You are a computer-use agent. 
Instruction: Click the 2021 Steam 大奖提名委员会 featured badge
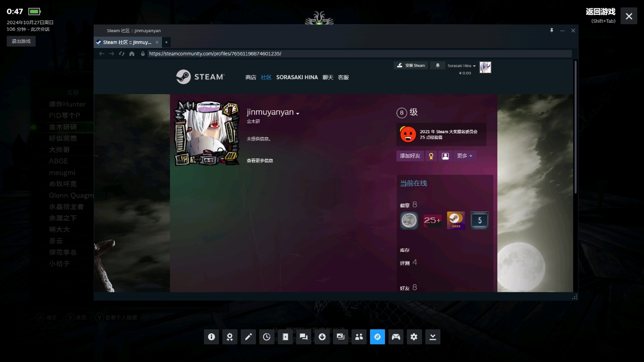click(x=441, y=134)
